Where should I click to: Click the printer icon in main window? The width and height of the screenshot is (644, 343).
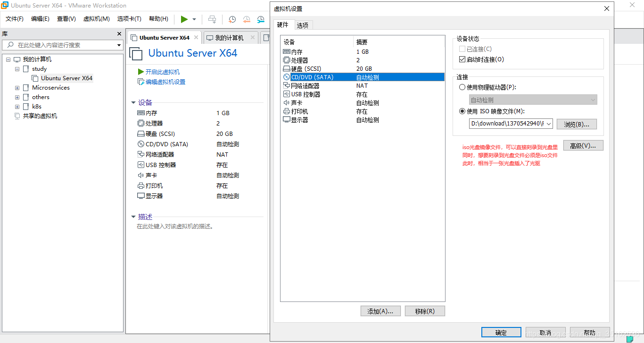pos(140,185)
